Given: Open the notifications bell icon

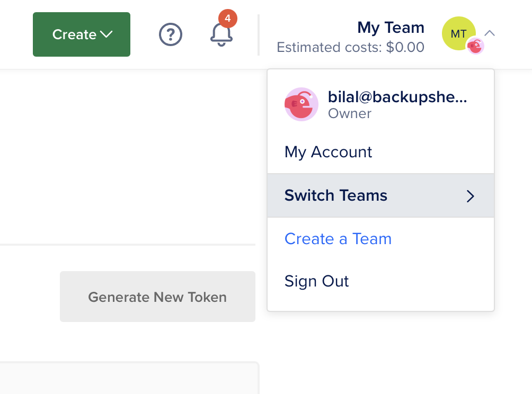Looking at the screenshot, I should pyautogui.click(x=221, y=35).
